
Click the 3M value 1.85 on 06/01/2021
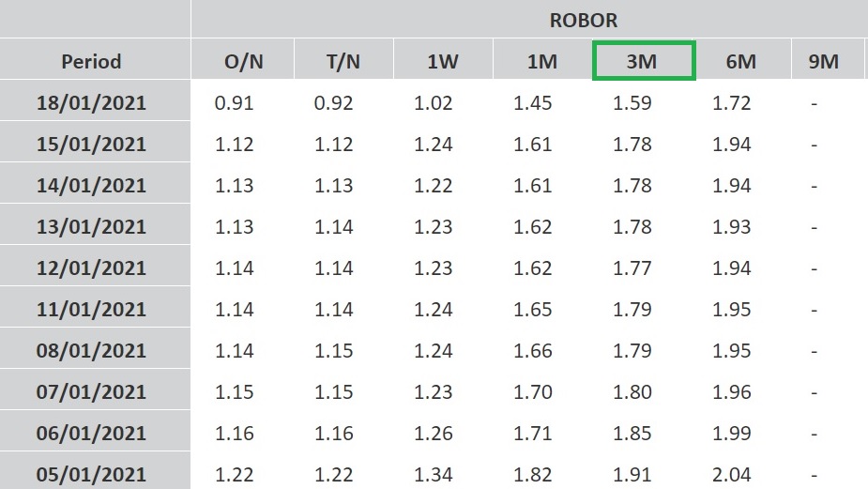pos(632,434)
